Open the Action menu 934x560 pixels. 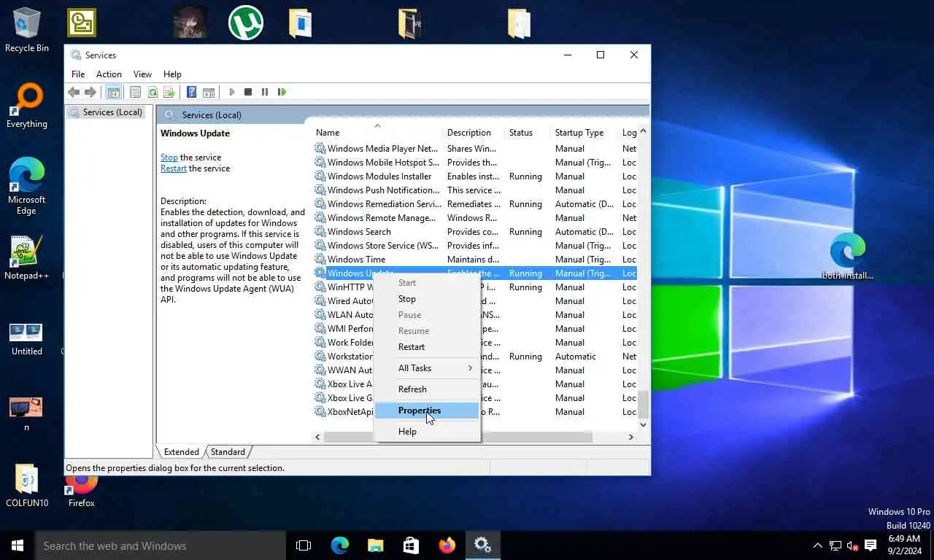109,74
